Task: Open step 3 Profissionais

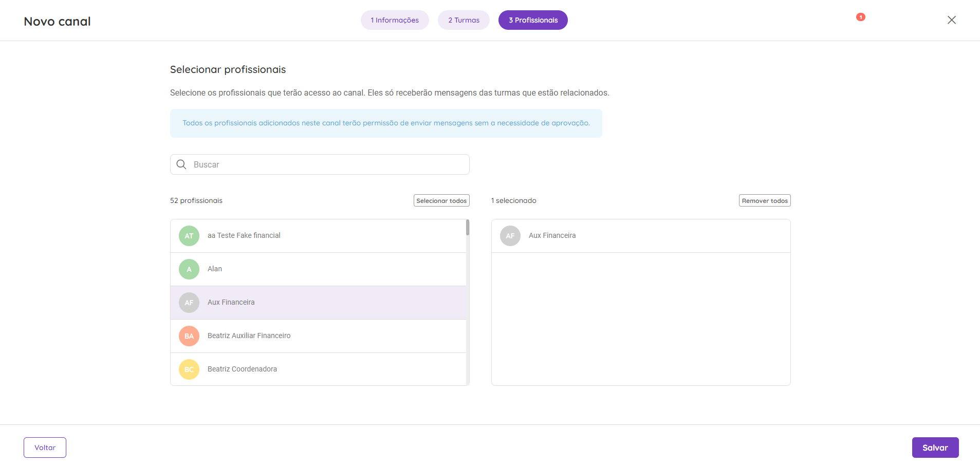Action: click(533, 20)
